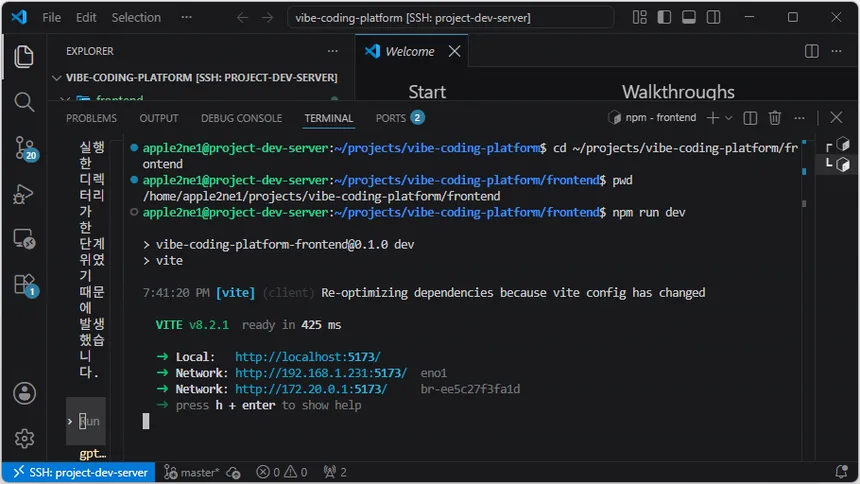Select the Welcome editor tab

tap(413, 51)
